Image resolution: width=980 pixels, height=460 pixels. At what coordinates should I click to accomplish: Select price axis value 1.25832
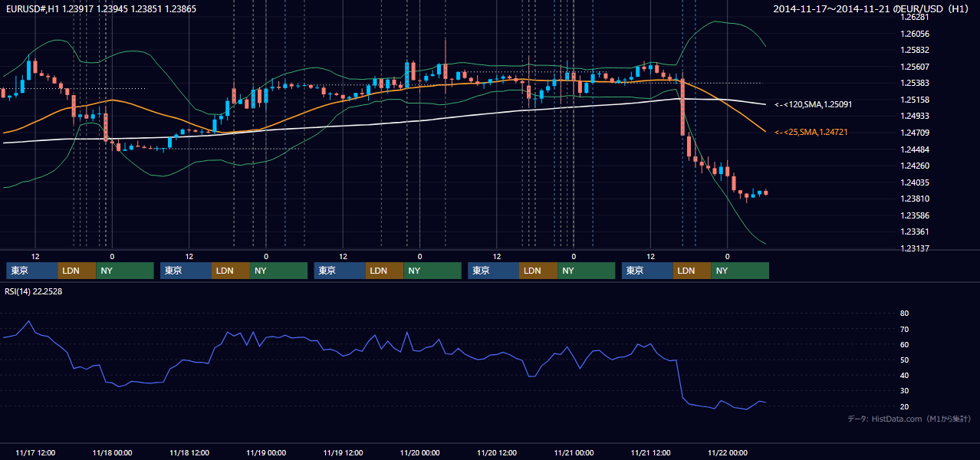(915, 50)
